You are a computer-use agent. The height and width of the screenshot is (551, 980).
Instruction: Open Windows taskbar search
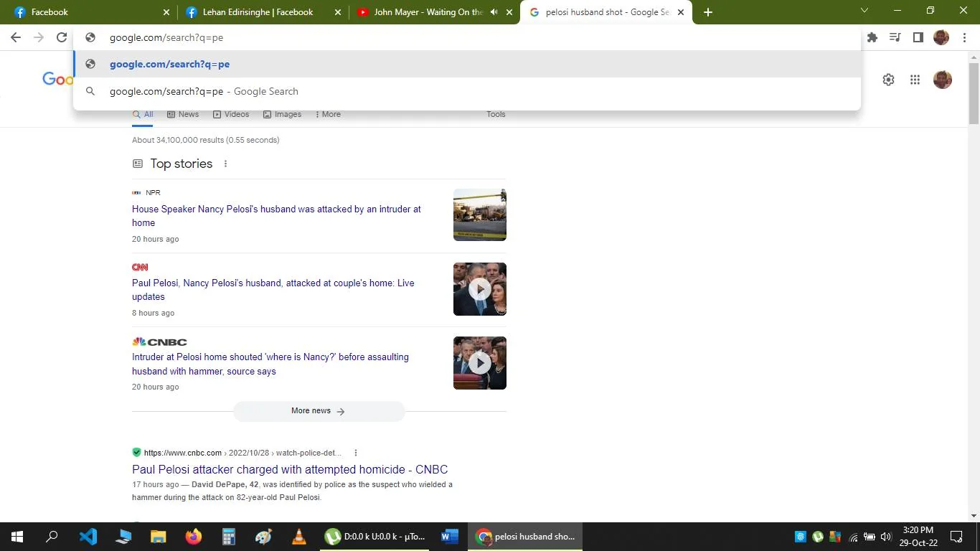[52, 537]
